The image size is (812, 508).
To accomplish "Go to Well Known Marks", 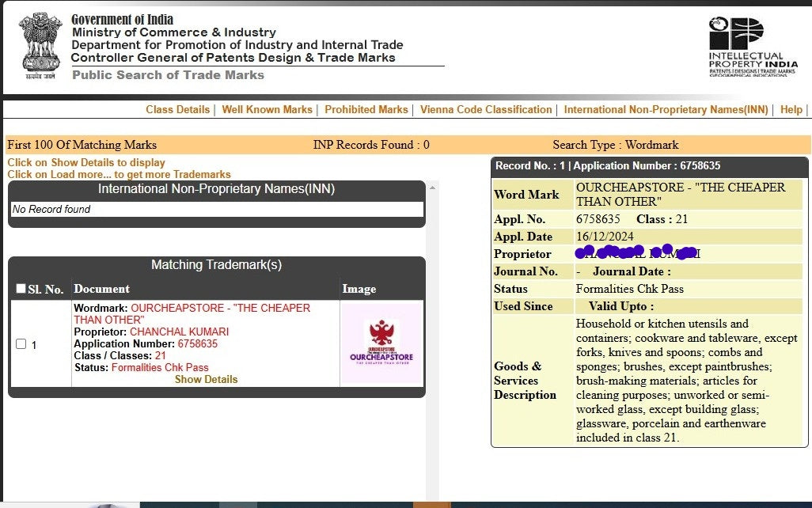I will pos(267,110).
